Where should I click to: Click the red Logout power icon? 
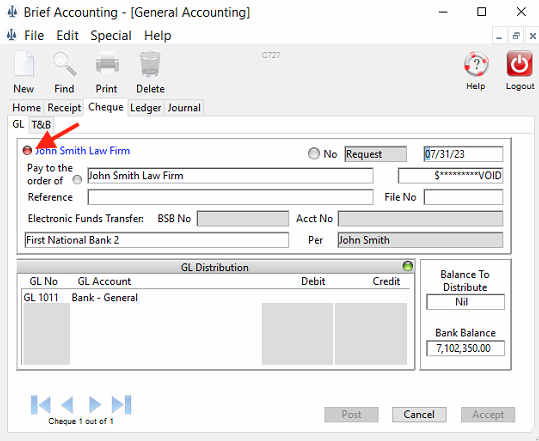tap(520, 64)
